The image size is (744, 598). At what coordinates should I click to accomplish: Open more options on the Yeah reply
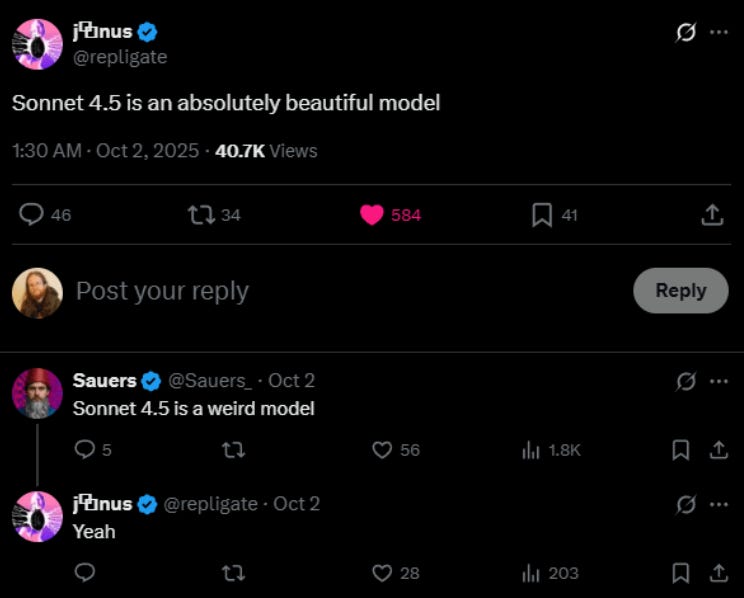click(718, 504)
